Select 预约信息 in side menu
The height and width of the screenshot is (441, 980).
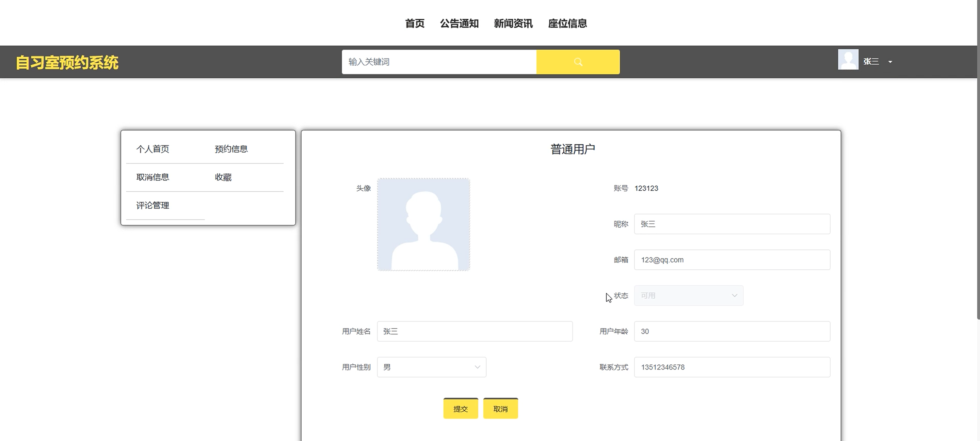(231, 149)
